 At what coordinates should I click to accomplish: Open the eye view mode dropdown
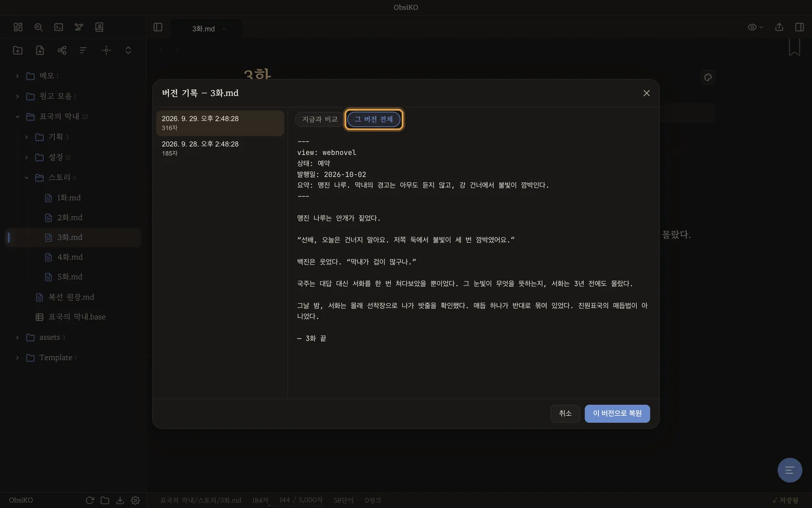[x=755, y=27]
